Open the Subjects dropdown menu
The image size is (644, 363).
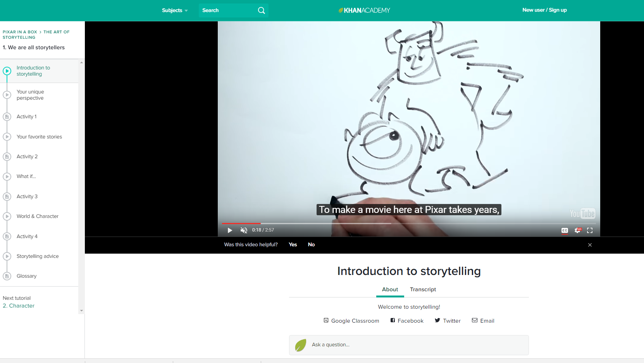pyautogui.click(x=174, y=10)
